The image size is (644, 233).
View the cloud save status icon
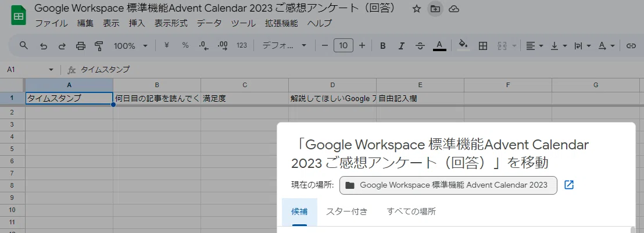pos(454,9)
